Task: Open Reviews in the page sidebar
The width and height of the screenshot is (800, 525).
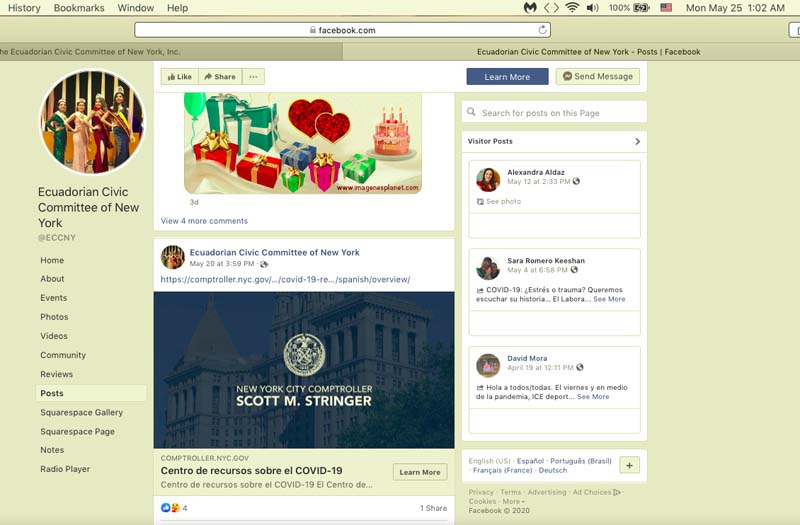Action: (x=56, y=374)
